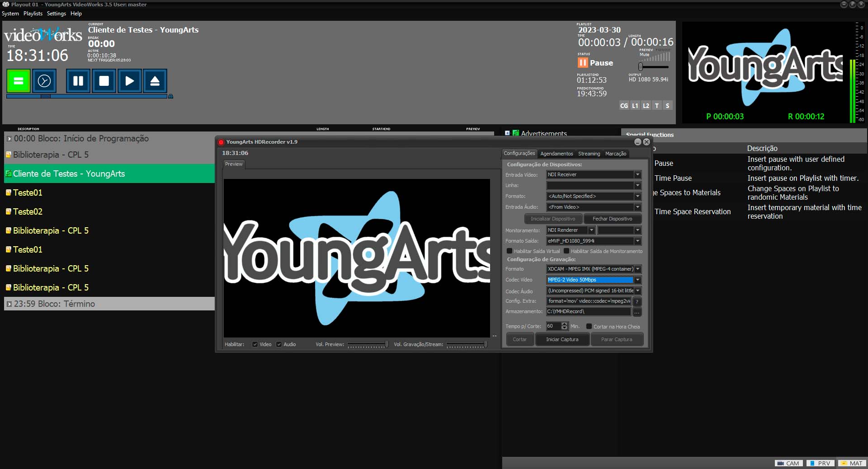The image size is (868, 469).
Task: Open the MAT panel via its icon
Action: (852, 463)
